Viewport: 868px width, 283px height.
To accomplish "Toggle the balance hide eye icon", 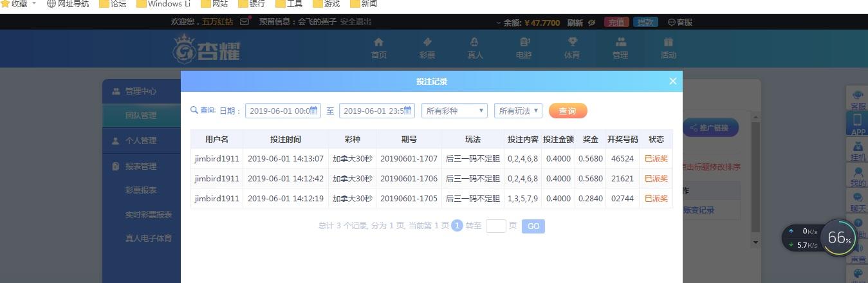I will point(591,23).
